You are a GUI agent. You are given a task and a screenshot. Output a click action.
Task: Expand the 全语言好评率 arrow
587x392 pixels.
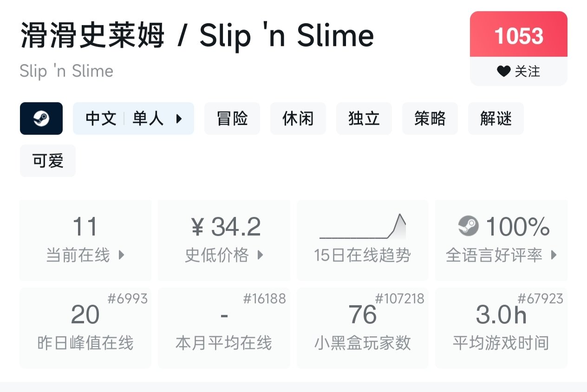click(554, 255)
